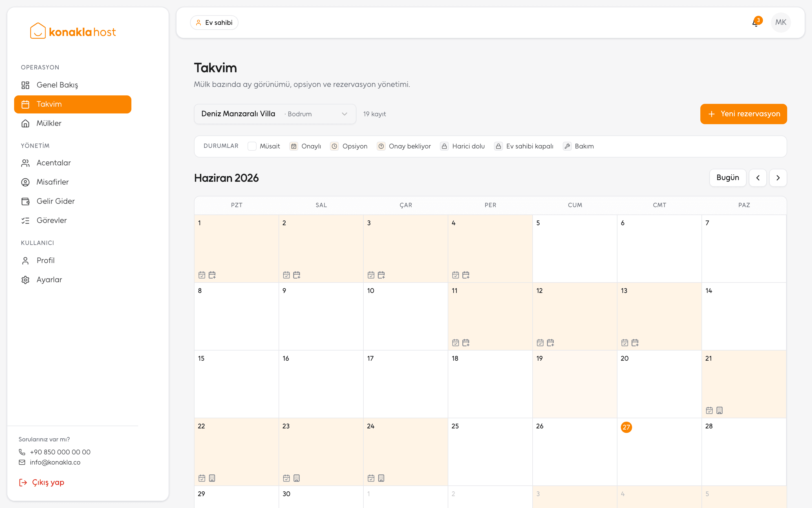This screenshot has width=812, height=508.
Task: Click the building icon on June 24
Action: coord(381,478)
